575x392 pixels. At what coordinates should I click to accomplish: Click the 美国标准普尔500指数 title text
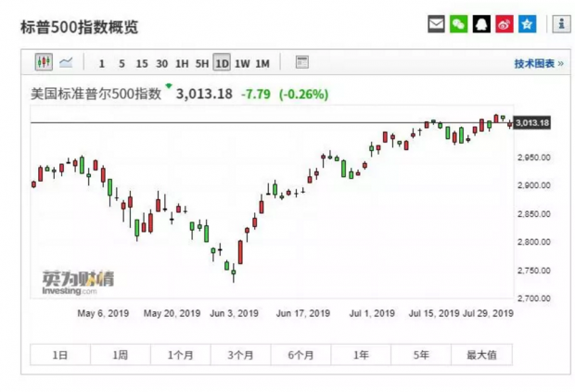click(96, 94)
